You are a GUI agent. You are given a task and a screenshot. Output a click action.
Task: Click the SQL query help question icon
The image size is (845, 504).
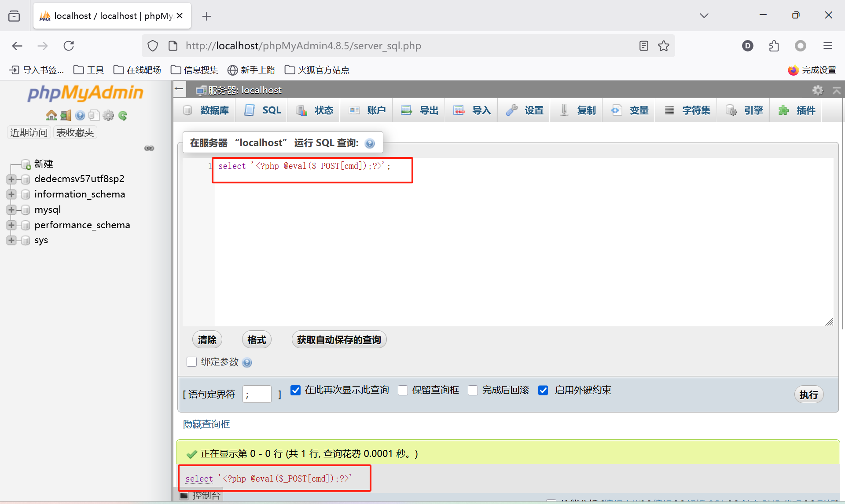click(370, 143)
